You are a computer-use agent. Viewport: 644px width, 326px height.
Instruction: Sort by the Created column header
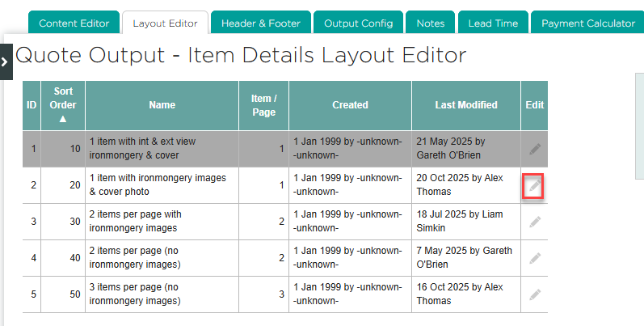pos(350,105)
